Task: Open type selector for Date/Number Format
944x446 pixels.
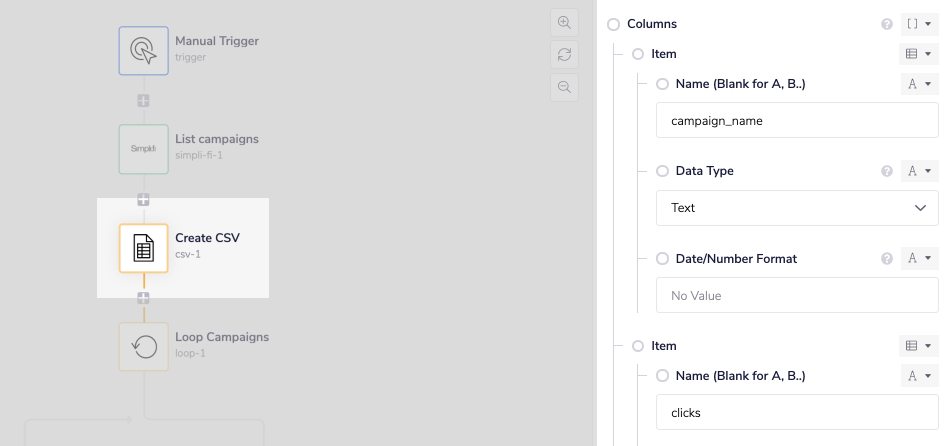Action: click(919, 259)
